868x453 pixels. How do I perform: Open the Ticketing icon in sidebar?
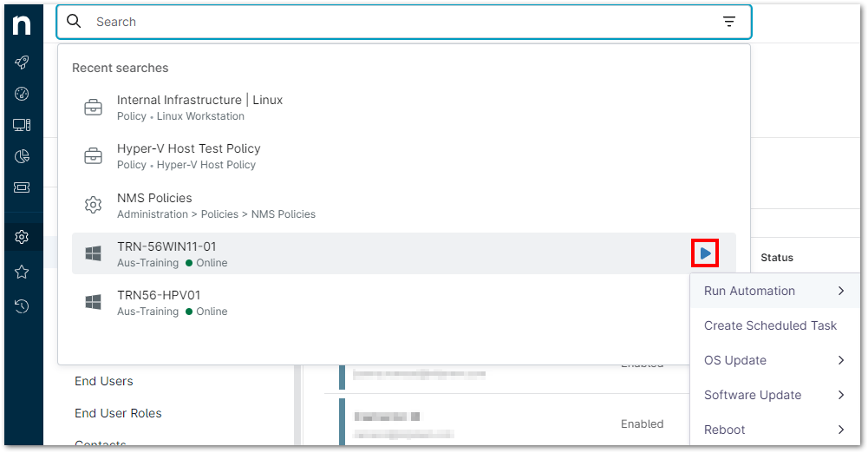point(22,187)
